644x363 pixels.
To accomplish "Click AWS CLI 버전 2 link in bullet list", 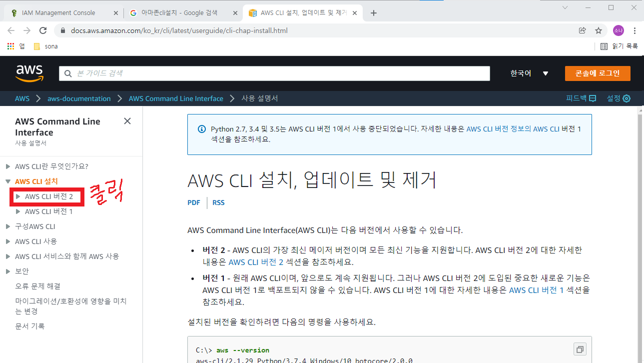I will tap(256, 262).
